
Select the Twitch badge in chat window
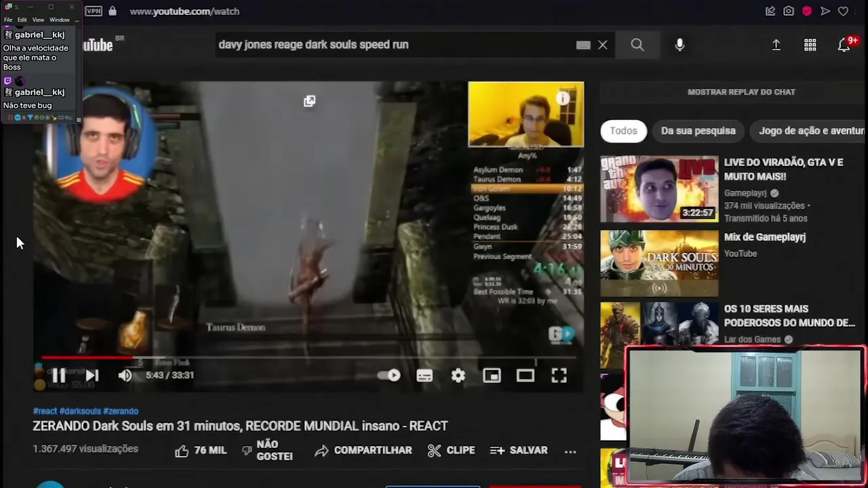click(8, 81)
